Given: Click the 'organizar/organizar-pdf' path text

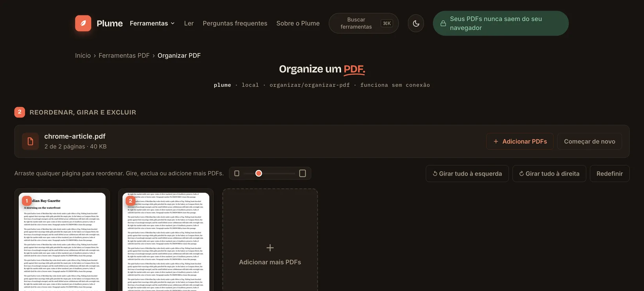Looking at the screenshot, I should [x=309, y=85].
